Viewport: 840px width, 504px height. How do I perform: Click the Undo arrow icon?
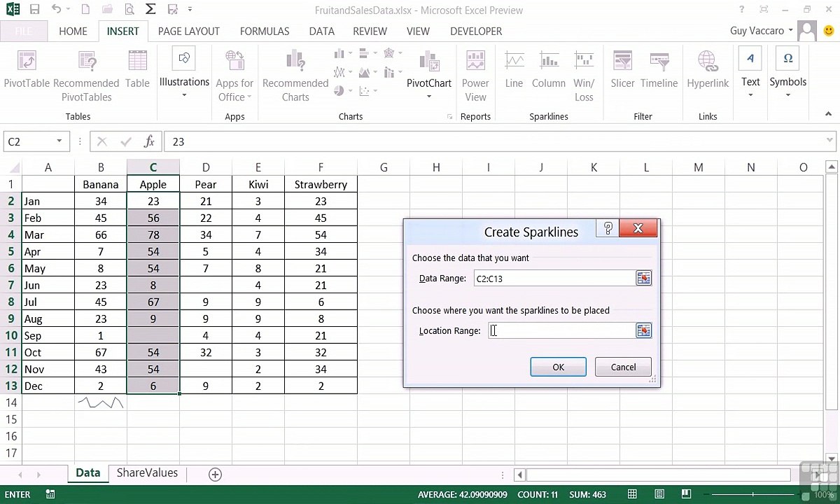coord(57,10)
